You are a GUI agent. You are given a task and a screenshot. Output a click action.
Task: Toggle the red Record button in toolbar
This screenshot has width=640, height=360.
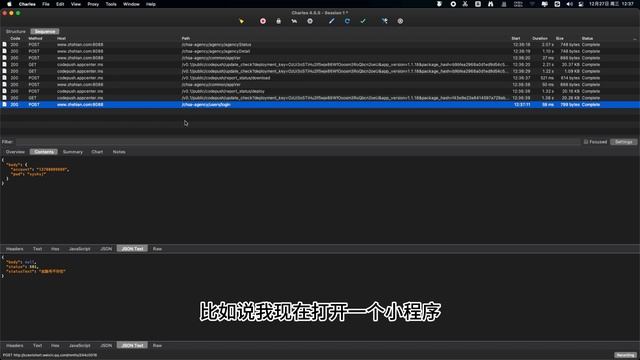pyautogui.click(x=263, y=21)
